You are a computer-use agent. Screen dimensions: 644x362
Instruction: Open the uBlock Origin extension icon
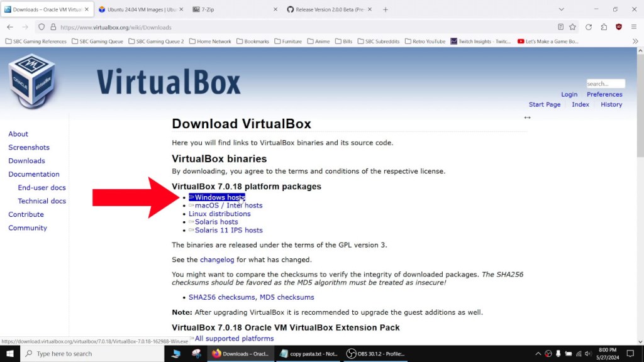click(619, 28)
